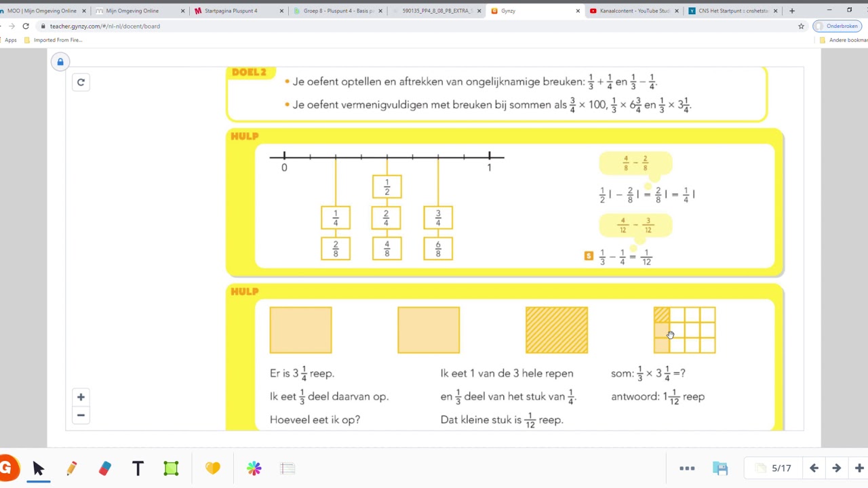Click the 3/4 box on number line
Image resolution: width=868 pixels, height=488 pixels.
pyautogui.click(x=438, y=218)
